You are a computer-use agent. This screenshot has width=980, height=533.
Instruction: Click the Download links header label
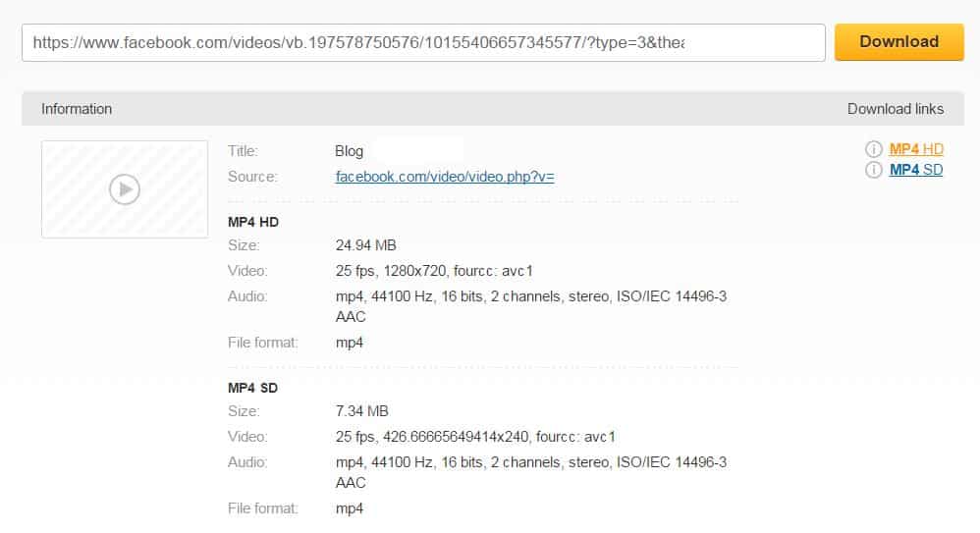coord(895,109)
